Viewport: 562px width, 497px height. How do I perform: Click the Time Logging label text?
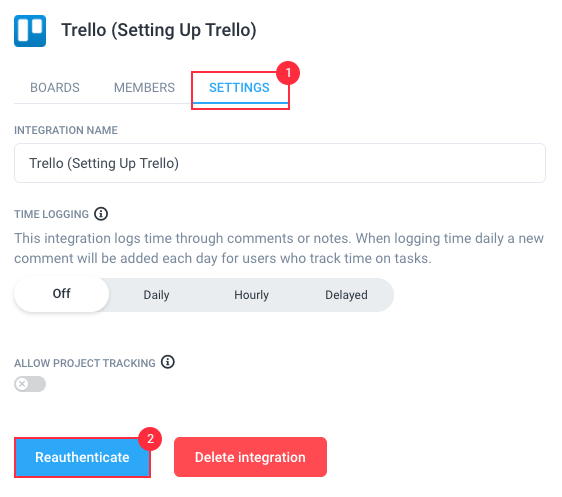51,214
